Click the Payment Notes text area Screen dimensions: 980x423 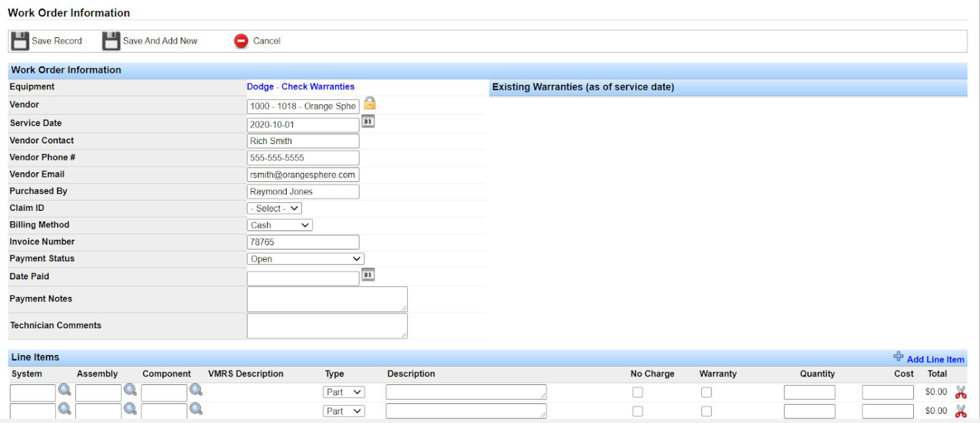(327, 299)
